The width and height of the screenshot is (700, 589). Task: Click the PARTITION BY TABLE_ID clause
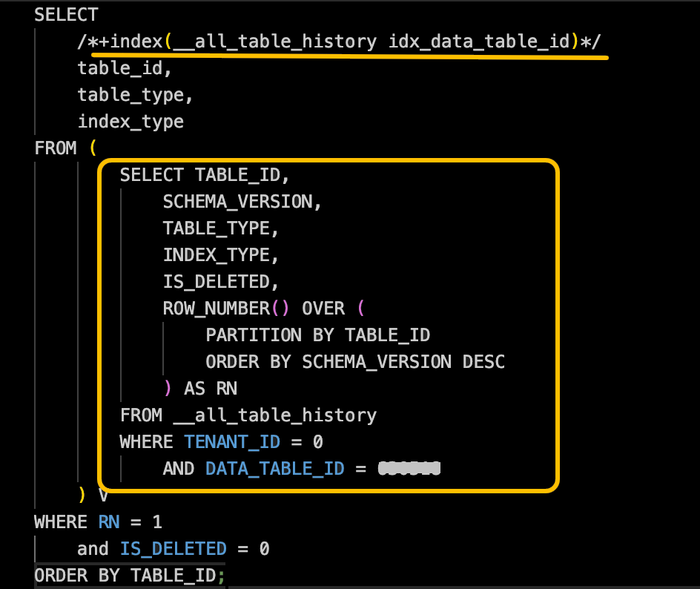point(317,335)
